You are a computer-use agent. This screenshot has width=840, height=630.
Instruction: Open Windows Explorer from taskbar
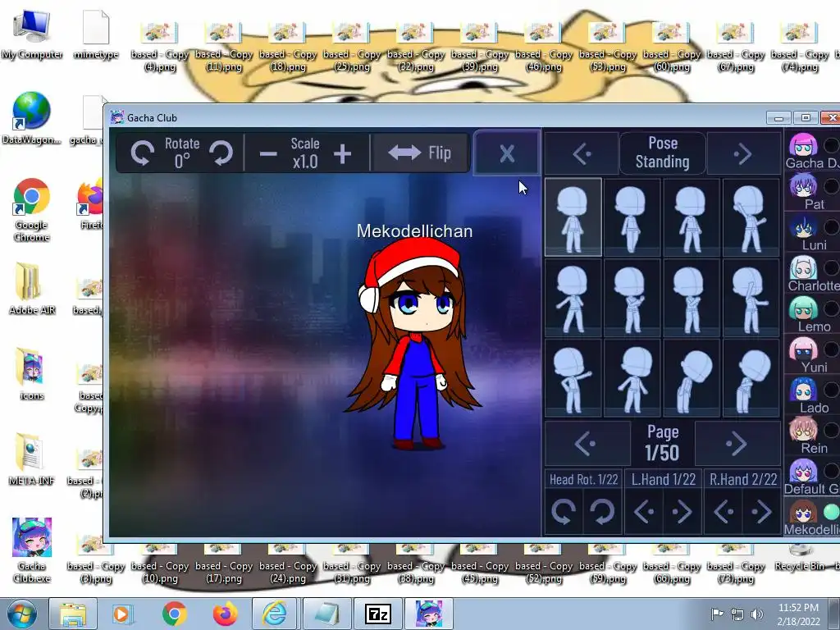[x=73, y=614]
